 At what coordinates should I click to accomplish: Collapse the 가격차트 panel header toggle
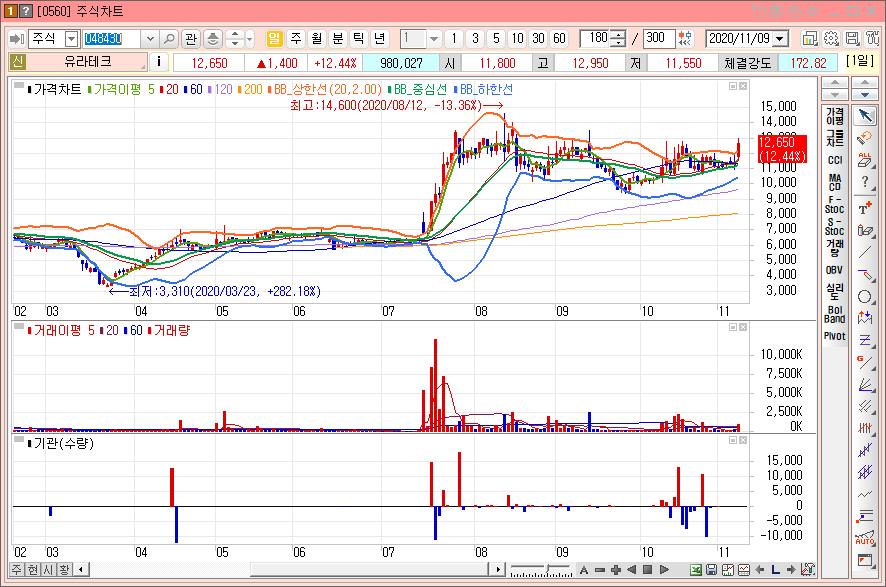coord(19,87)
